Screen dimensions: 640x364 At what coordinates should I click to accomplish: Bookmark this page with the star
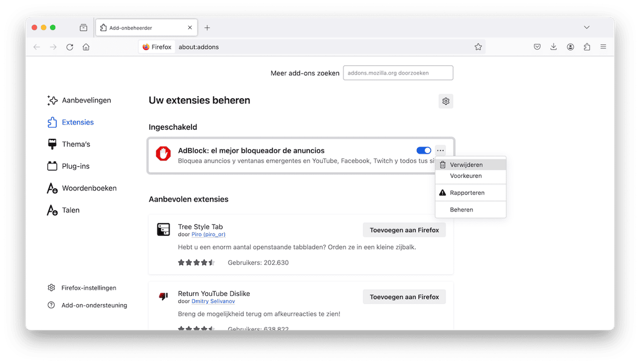[x=478, y=47]
